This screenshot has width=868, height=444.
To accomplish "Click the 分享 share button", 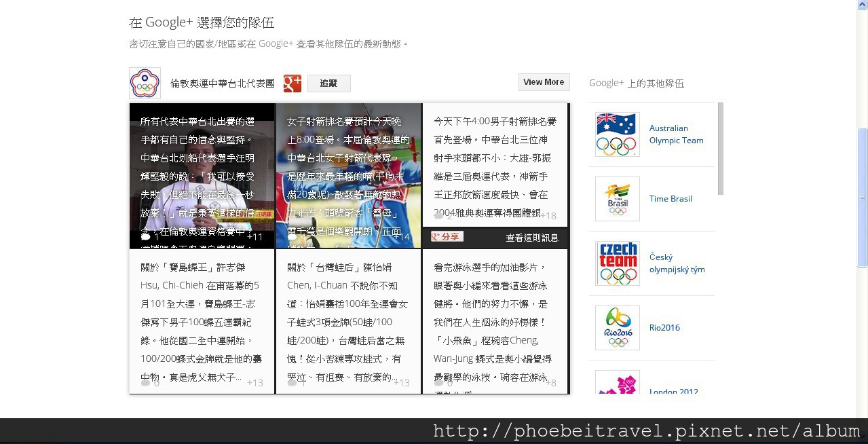I will (x=447, y=237).
